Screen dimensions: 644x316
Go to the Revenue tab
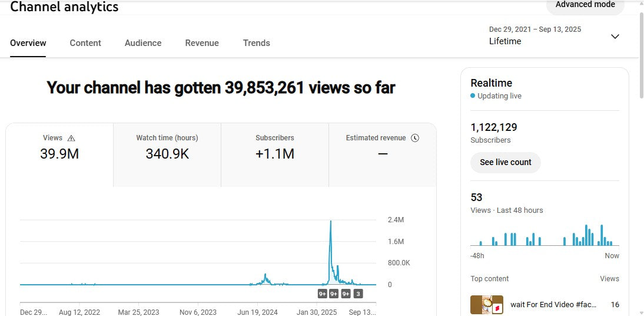click(x=202, y=43)
